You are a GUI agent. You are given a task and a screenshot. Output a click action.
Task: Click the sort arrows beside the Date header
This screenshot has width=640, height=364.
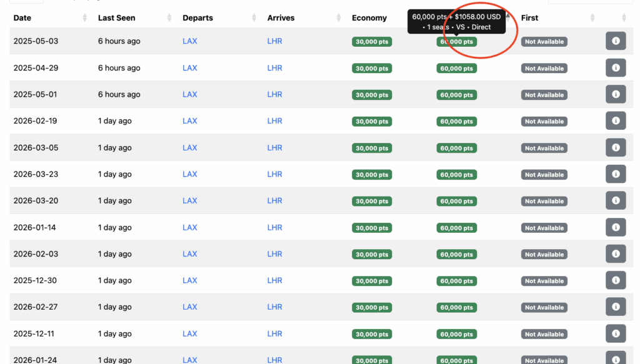[x=85, y=17]
